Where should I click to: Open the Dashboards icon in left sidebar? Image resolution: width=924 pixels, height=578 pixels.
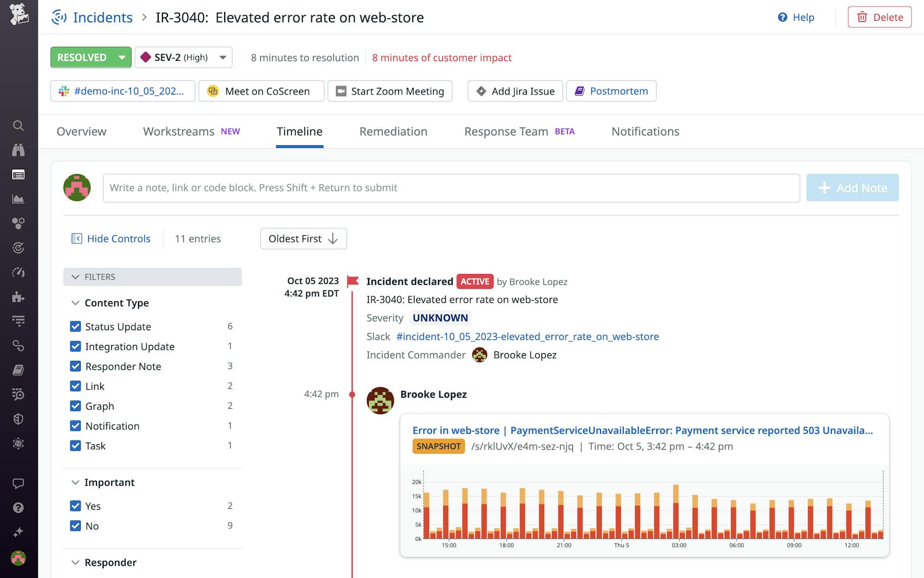tap(19, 175)
